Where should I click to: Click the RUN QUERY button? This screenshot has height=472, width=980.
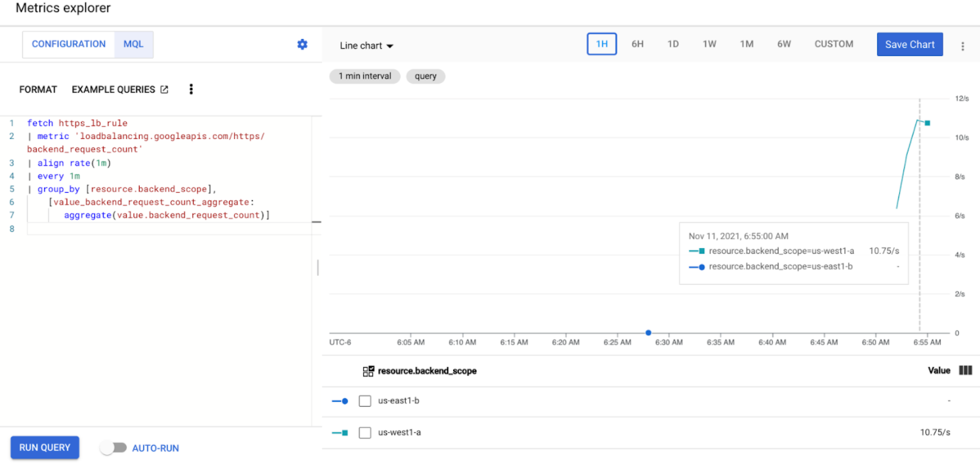click(x=44, y=447)
